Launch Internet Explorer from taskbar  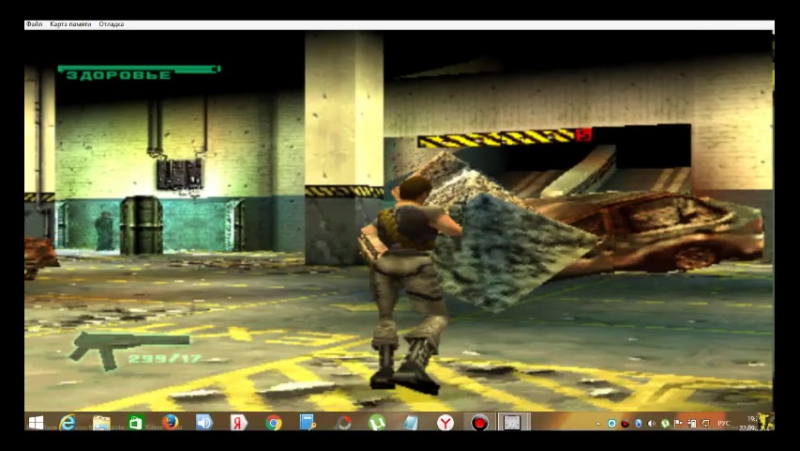click(67, 423)
